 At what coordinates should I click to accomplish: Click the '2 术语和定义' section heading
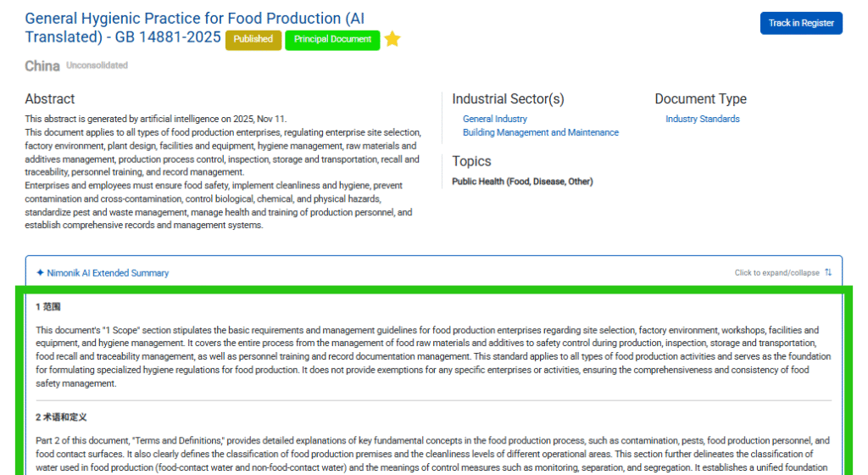pos(61,417)
